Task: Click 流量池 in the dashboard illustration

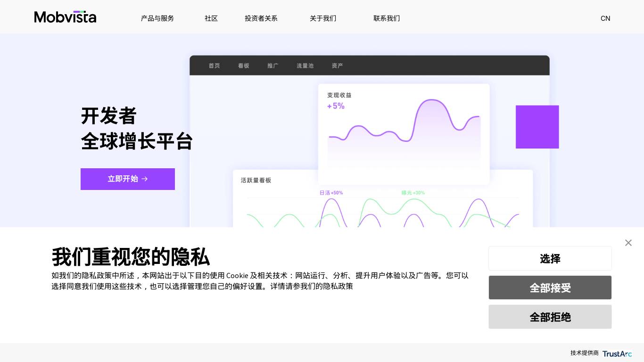Action: [305, 66]
